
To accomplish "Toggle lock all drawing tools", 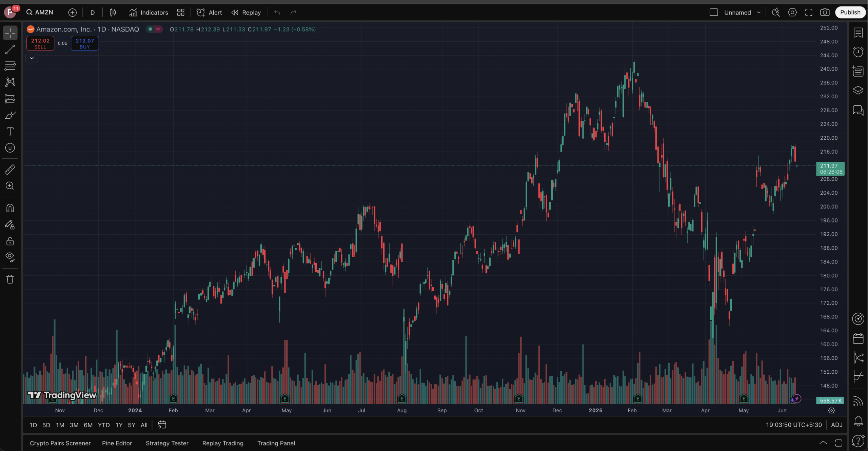I will click(x=10, y=241).
